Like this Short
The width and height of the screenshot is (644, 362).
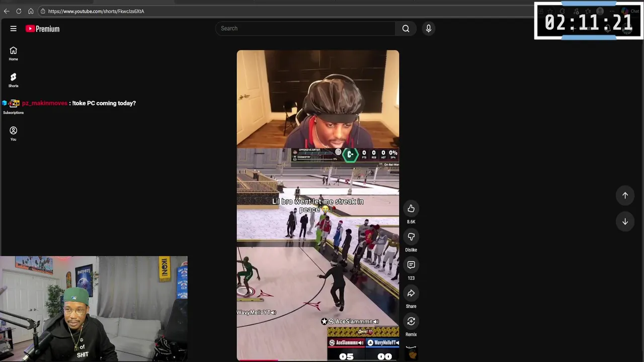point(411,208)
